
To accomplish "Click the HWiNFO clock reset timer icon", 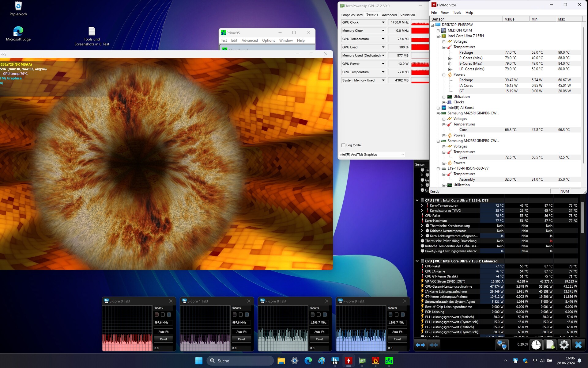I will click(536, 345).
